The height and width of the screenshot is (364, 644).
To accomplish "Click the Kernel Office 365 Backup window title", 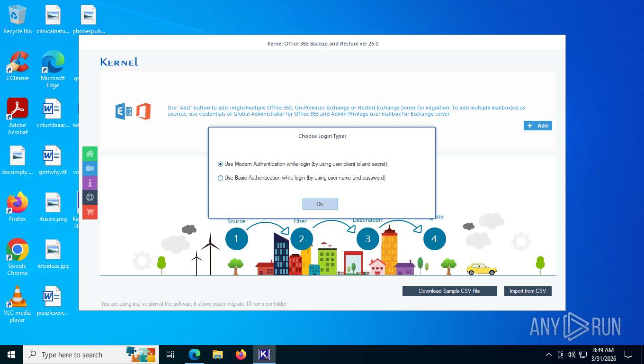I will [x=323, y=44].
